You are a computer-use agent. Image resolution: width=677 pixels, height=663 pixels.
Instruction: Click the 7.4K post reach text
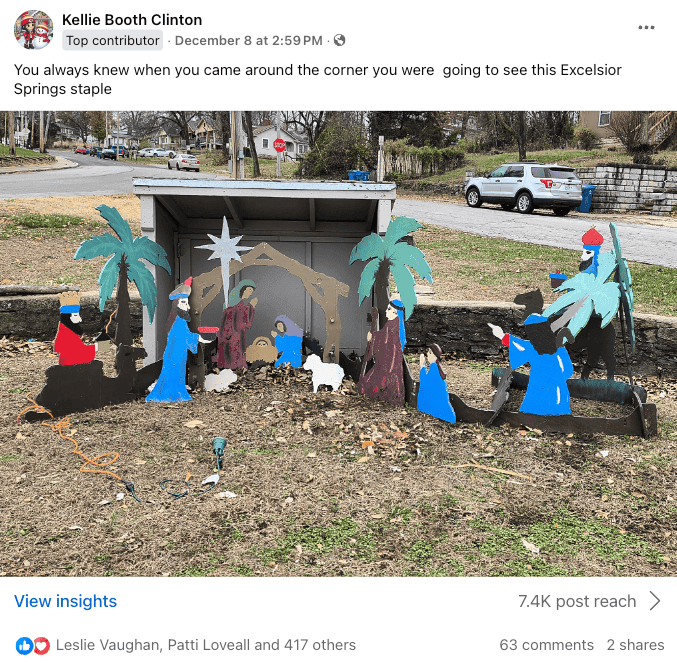click(577, 601)
